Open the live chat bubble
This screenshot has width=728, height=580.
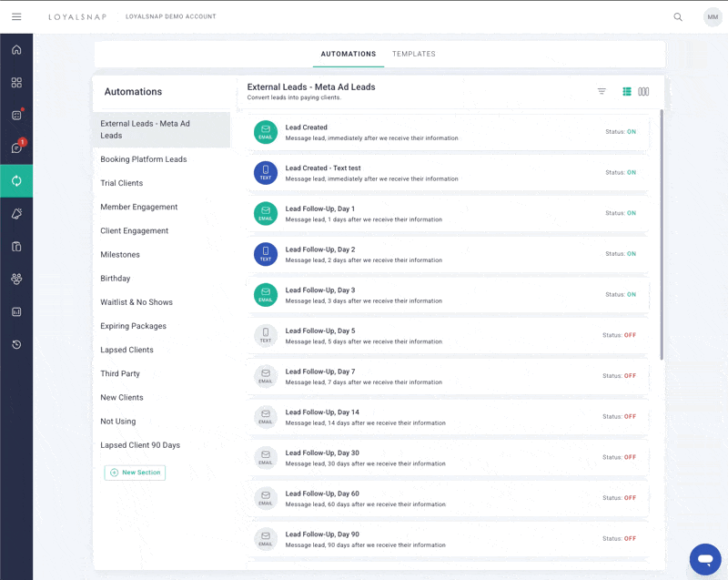[705, 558]
